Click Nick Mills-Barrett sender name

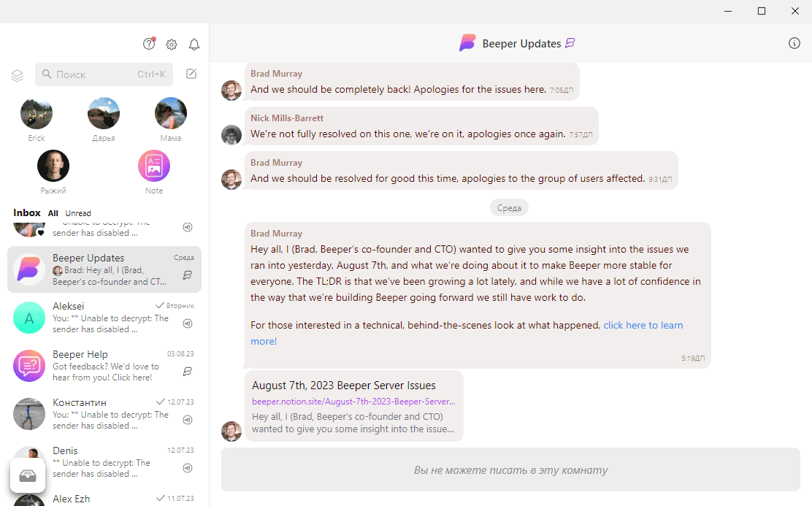(x=287, y=118)
